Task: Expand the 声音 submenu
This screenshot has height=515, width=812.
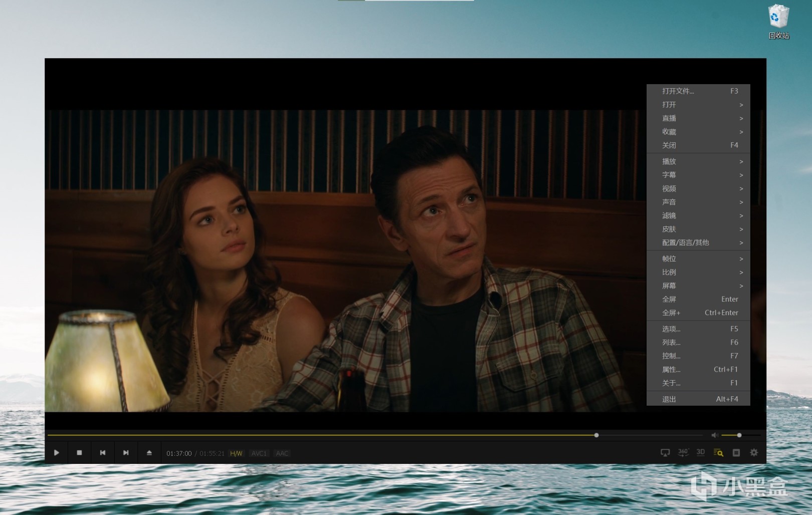Action: click(x=698, y=202)
